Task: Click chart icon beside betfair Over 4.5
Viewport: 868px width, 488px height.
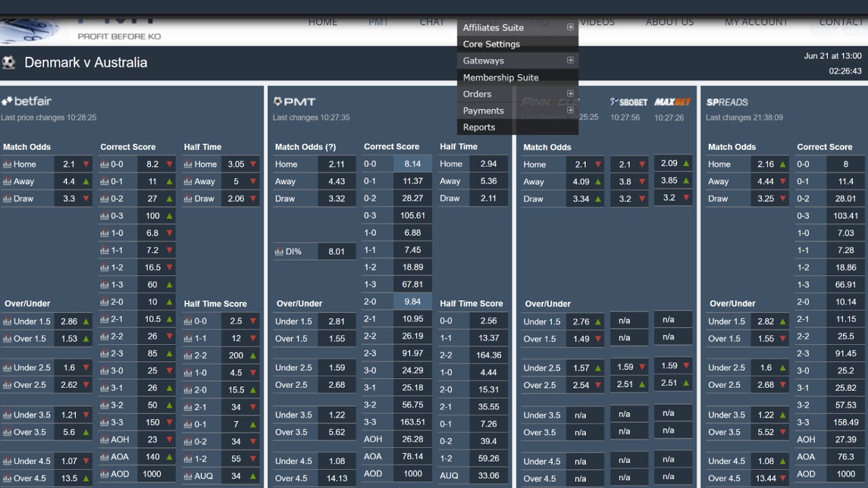Action: 7,479
